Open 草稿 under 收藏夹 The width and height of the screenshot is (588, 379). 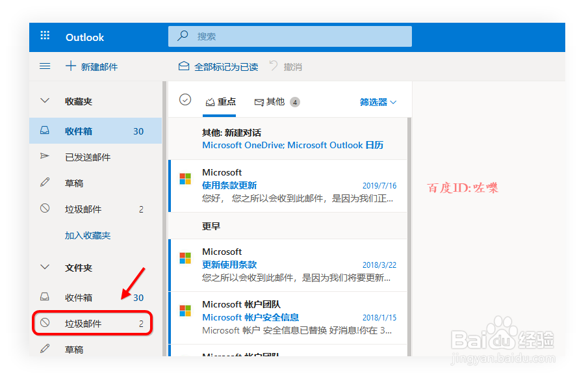[96, 183]
